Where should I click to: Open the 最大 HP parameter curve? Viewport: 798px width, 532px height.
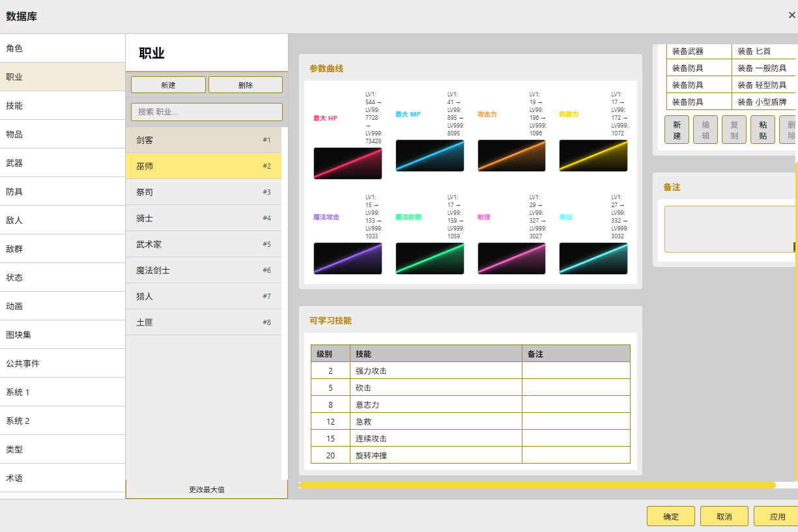(x=348, y=163)
